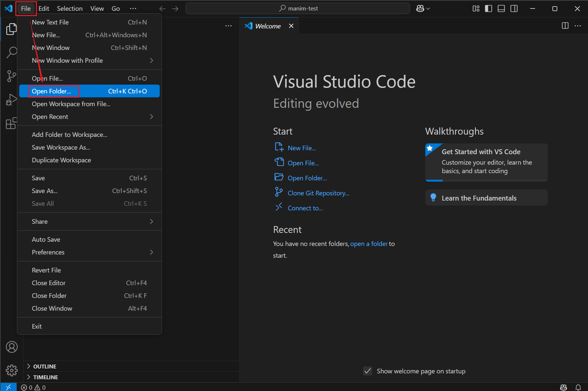The image size is (588, 391).
Task: Choose Revert File menu entry
Action: point(89,270)
